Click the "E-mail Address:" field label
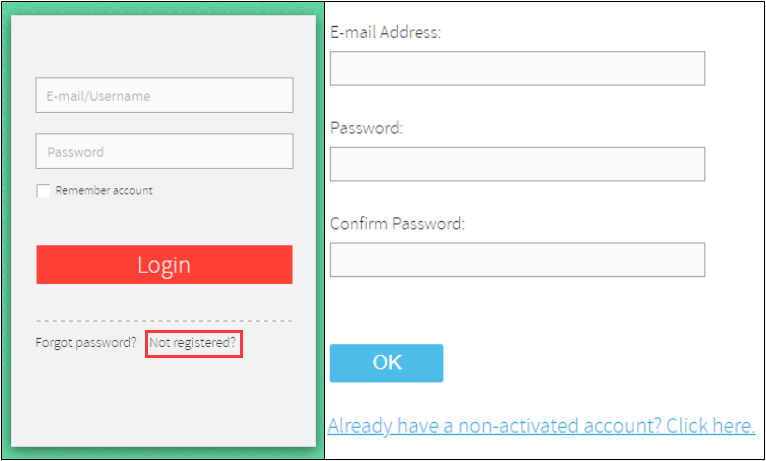This screenshot has width=766, height=461. pos(385,33)
